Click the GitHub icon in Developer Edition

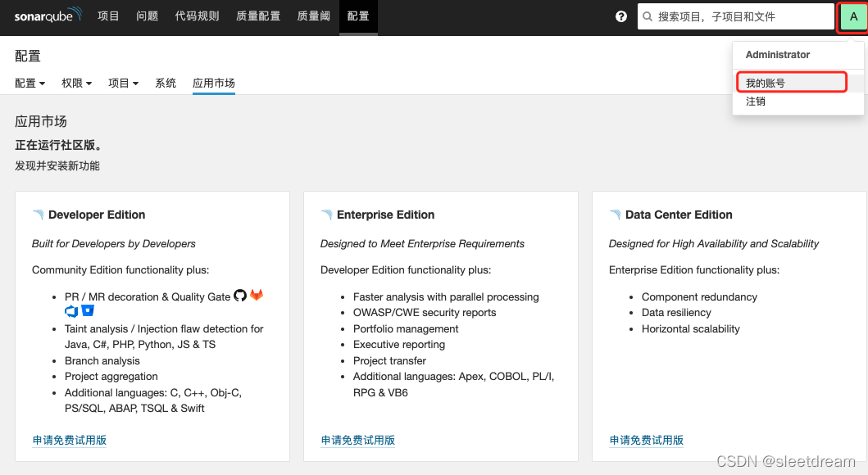[x=239, y=296]
